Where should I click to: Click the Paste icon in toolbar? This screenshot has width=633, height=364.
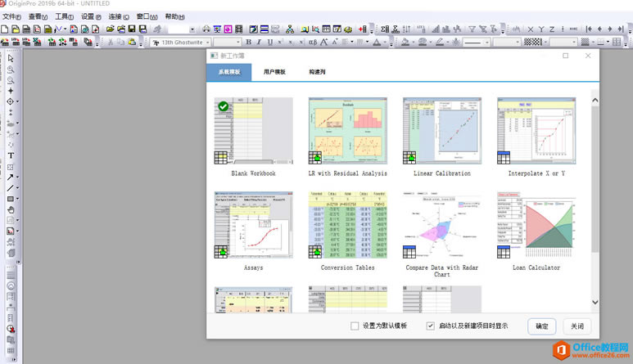(x=132, y=42)
